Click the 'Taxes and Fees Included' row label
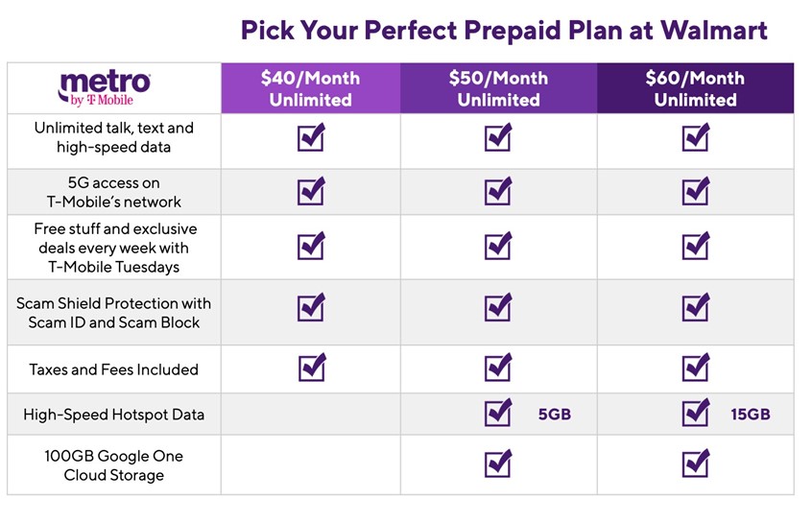This screenshot has width=812, height=523. coord(114,369)
